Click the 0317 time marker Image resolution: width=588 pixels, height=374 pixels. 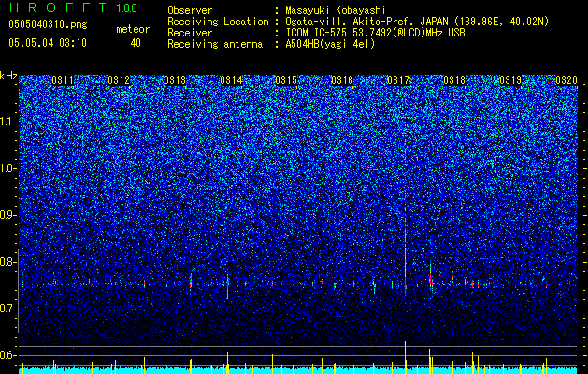[398, 80]
